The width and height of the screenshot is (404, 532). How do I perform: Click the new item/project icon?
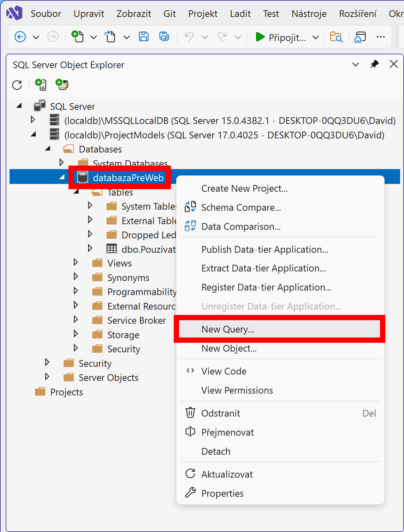pos(77,36)
